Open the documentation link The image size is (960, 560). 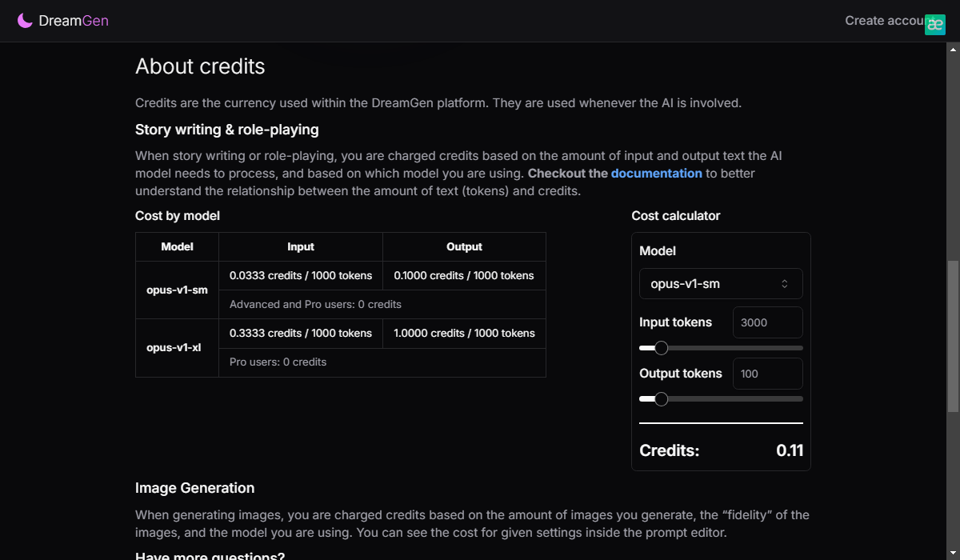[656, 174]
